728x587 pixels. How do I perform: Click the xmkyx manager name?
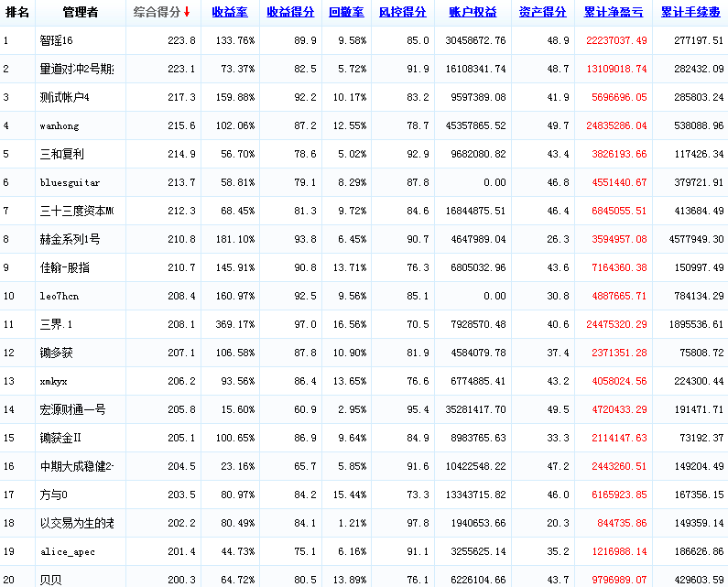[54, 382]
